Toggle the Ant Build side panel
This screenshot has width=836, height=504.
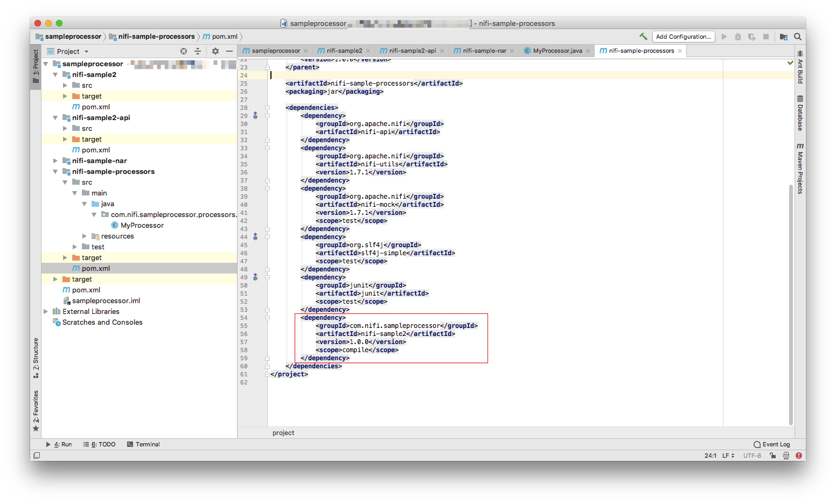coord(800,67)
